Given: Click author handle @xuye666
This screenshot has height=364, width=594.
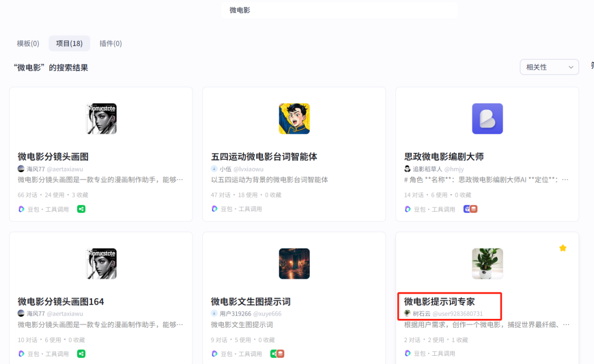Looking at the screenshot, I should (x=267, y=313).
